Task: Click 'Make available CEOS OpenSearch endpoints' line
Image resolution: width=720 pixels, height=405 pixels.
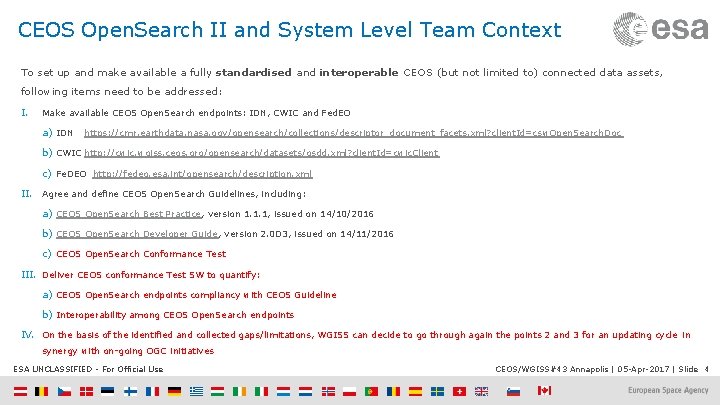Action: pyautogui.click(x=196, y=113)
